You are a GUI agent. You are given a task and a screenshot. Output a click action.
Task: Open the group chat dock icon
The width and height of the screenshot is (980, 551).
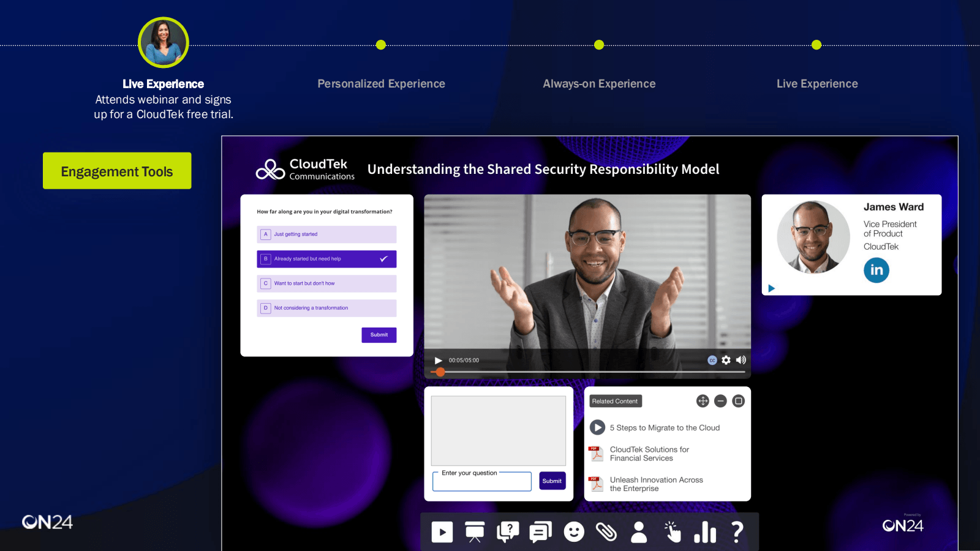pyautogui.click(x=541, y=532)
